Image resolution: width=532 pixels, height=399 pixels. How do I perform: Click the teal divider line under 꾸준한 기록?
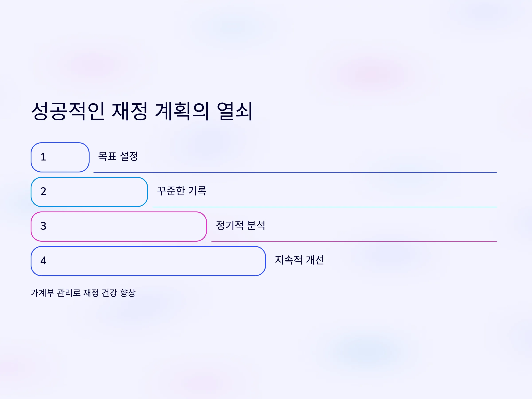tap(325, 207)
